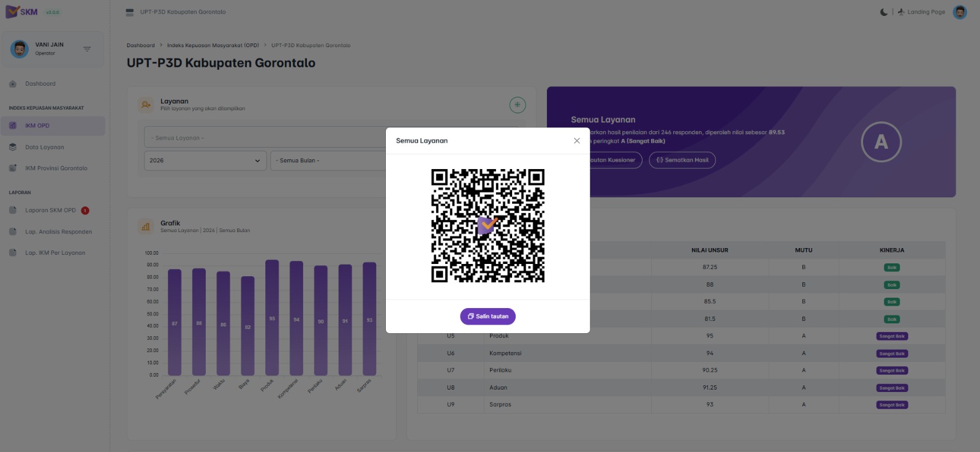The width and height of the screenshot is (980, 452).
Task: Open the Landing Page link
Action: point(921,12)
